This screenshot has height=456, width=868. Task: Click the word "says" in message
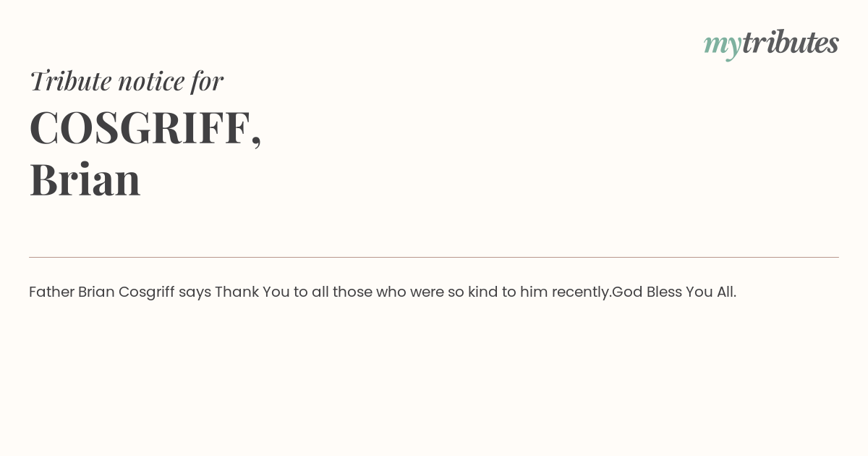(x=195, y=293)
